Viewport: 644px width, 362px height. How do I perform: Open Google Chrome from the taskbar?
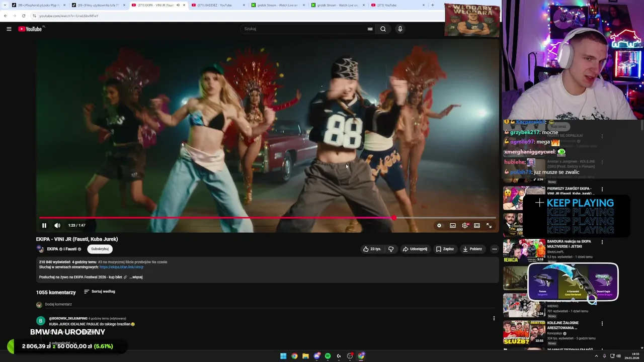(x=294, y=356)
